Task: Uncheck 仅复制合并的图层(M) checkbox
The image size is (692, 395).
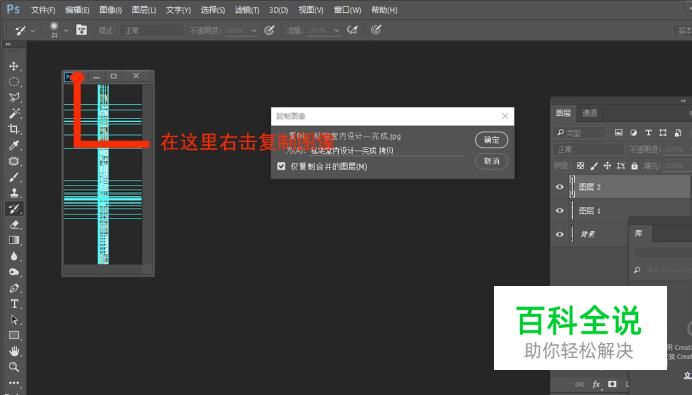Action: (281, 166)
